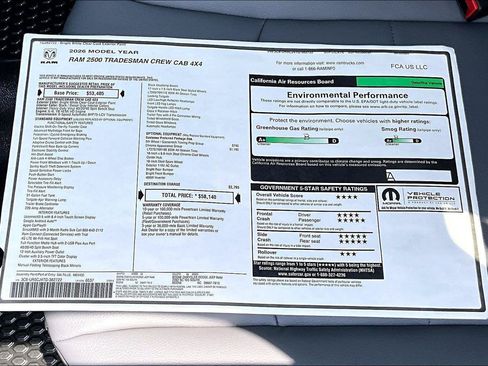Screen dimensions: 488x366
Task: Click the safercar.gov phone number line
Action: pyautogui.click(x=312, y=275)
